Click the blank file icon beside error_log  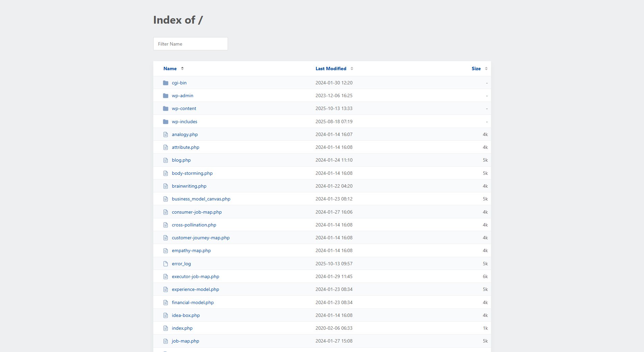click(x=165, y=264)
